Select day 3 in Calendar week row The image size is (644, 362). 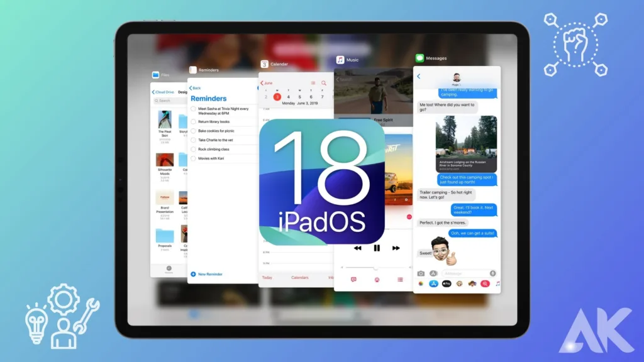[277, 97]
